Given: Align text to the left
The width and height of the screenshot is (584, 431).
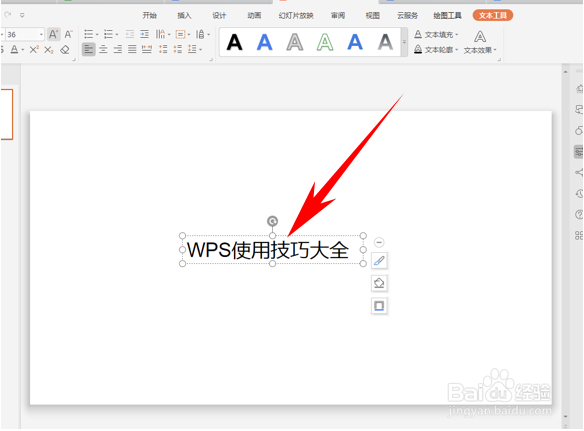Looking at the screenshot, I should coord(88,50).
